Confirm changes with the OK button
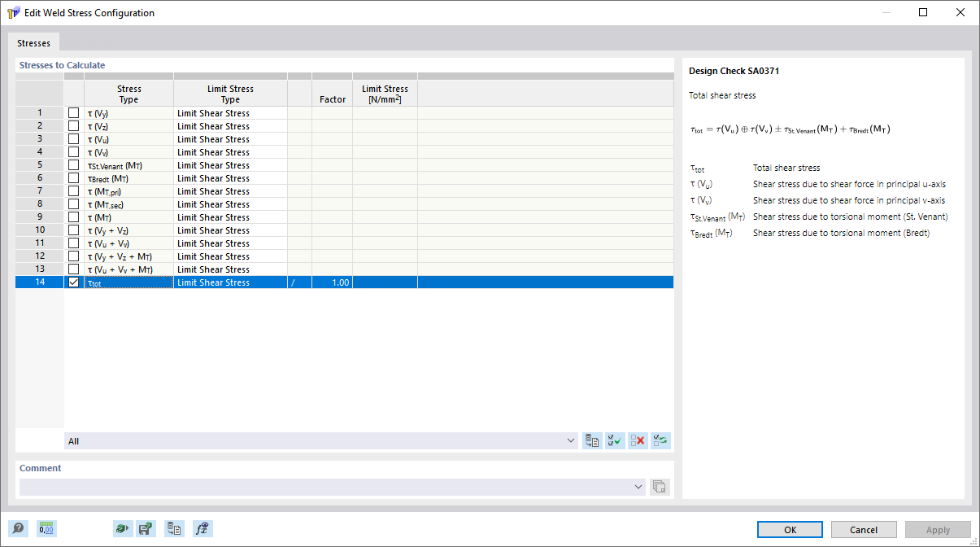The height and width of the screenshot is (547, 980). (789, 529)
